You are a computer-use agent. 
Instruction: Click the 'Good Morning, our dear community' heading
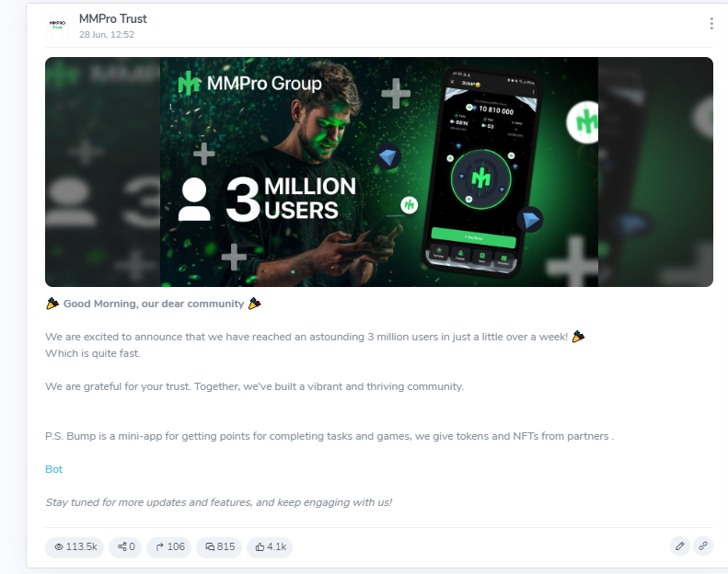point(154,304)
